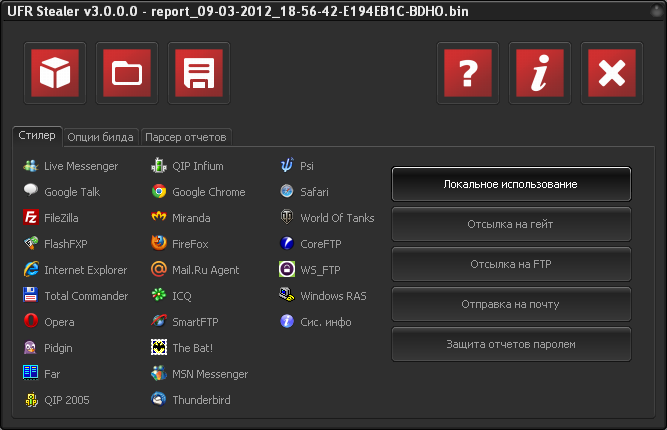This screenshot has height=430, width=667.
Task: Click the Pidgin icon
Action: [31, 347]
